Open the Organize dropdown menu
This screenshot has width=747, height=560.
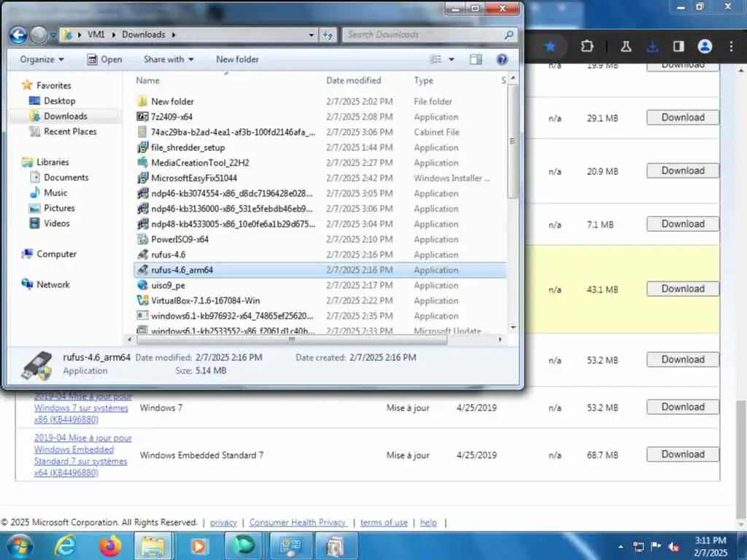pyautogui.click(x=42, y=60)
